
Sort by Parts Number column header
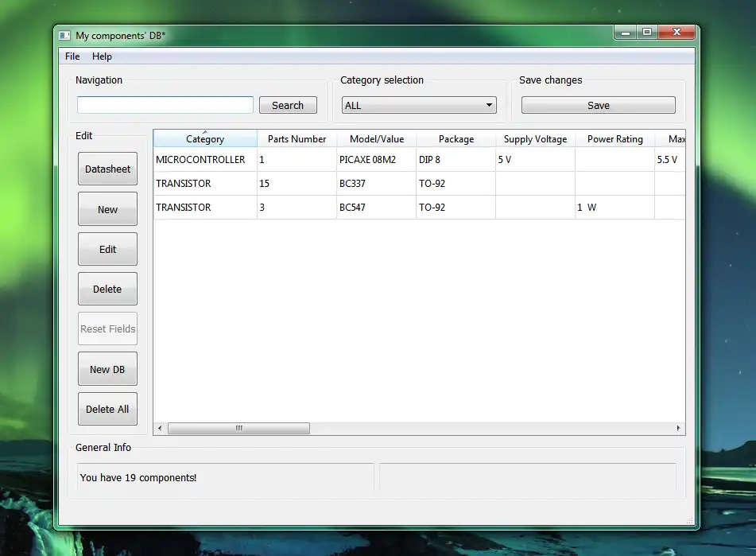pyautogui.click(x=297, y=139)
